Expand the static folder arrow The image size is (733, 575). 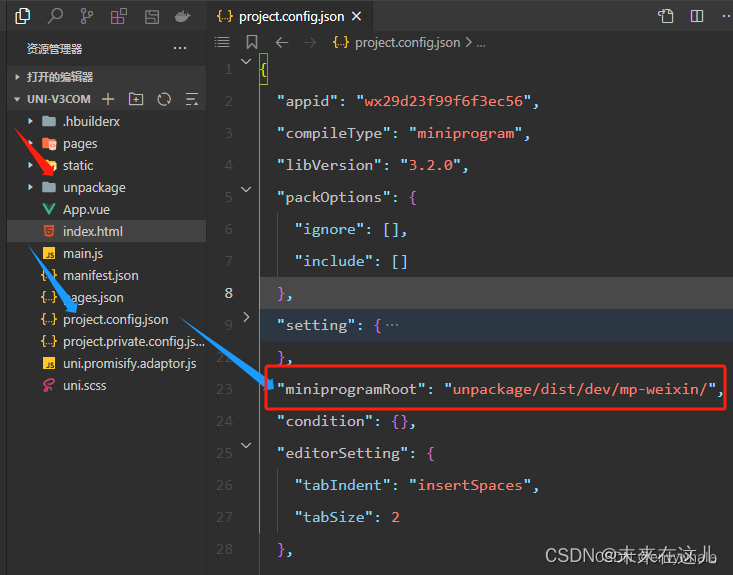tap(30, 165)
